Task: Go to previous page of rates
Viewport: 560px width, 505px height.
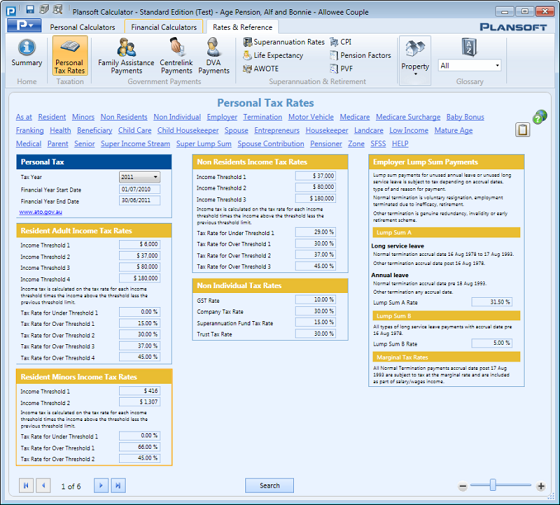Action: [44, 486]
